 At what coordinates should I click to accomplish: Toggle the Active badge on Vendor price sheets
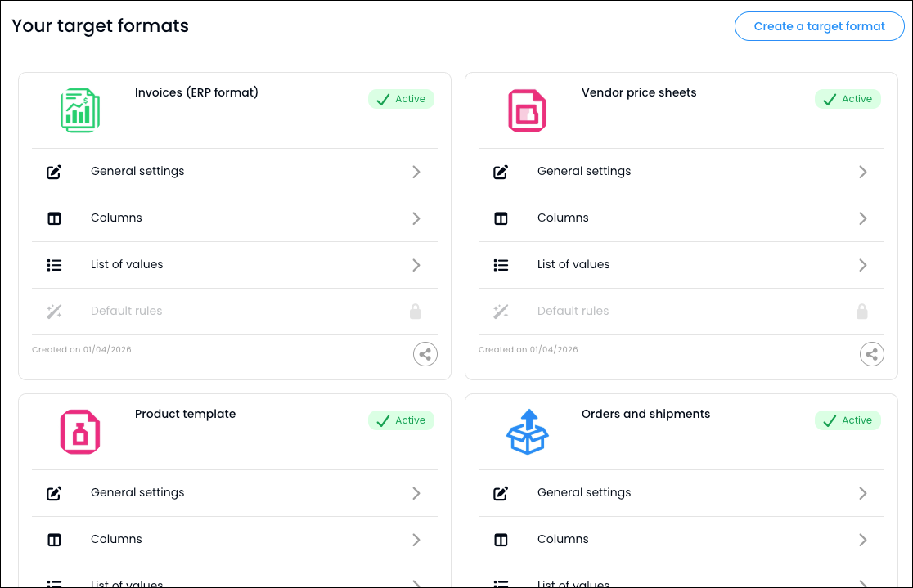848,99
